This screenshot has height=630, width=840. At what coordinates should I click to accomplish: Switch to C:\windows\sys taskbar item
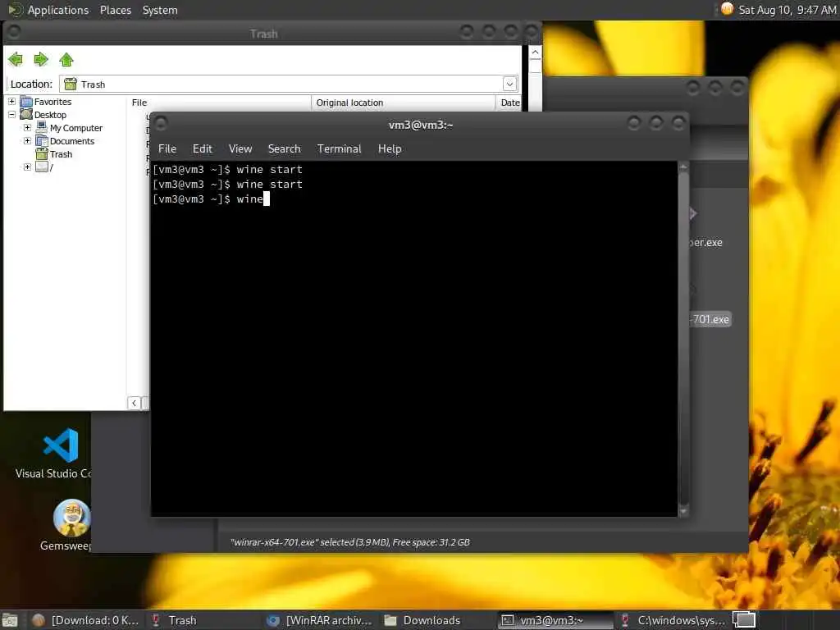pos(673,620)
